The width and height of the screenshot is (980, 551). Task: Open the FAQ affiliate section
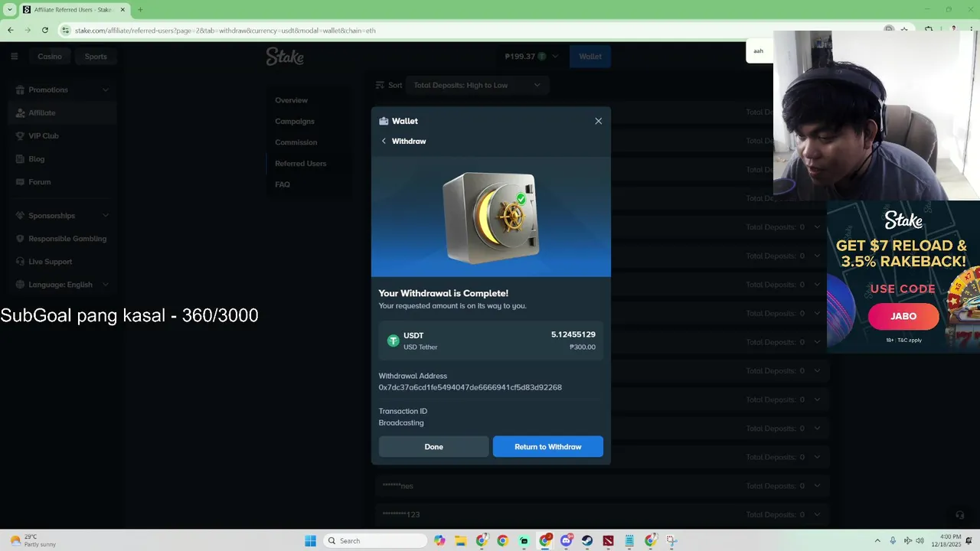click(283, 184)
